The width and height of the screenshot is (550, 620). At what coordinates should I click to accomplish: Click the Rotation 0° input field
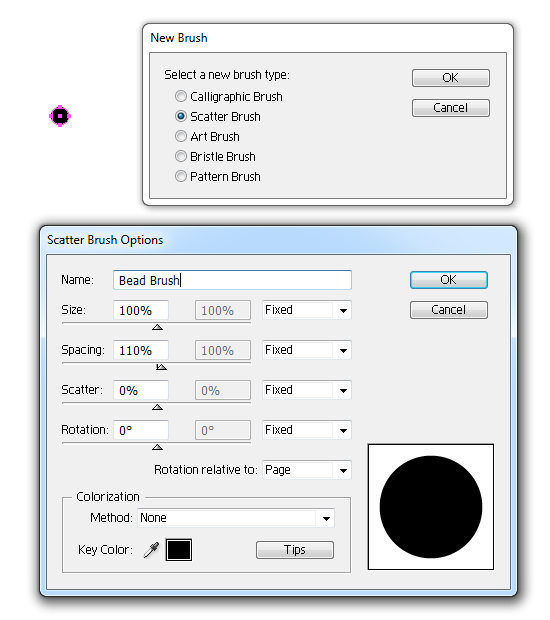point(141,430)
